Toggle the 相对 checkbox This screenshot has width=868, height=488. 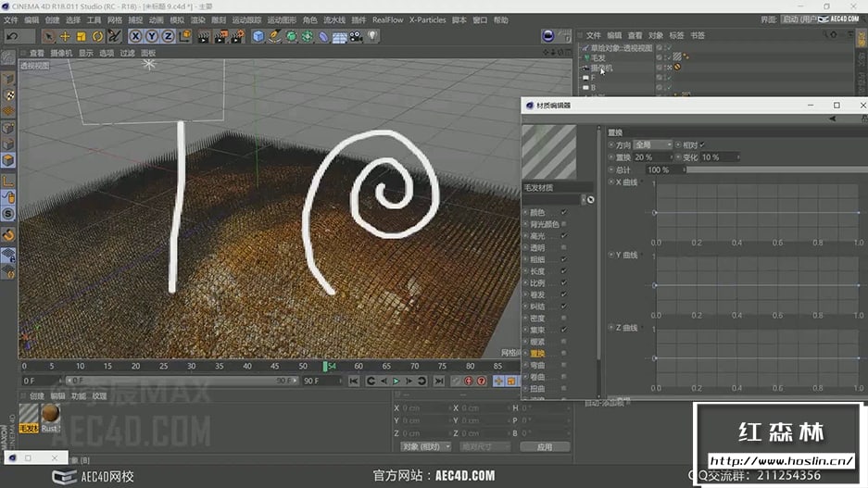[702, 145]
